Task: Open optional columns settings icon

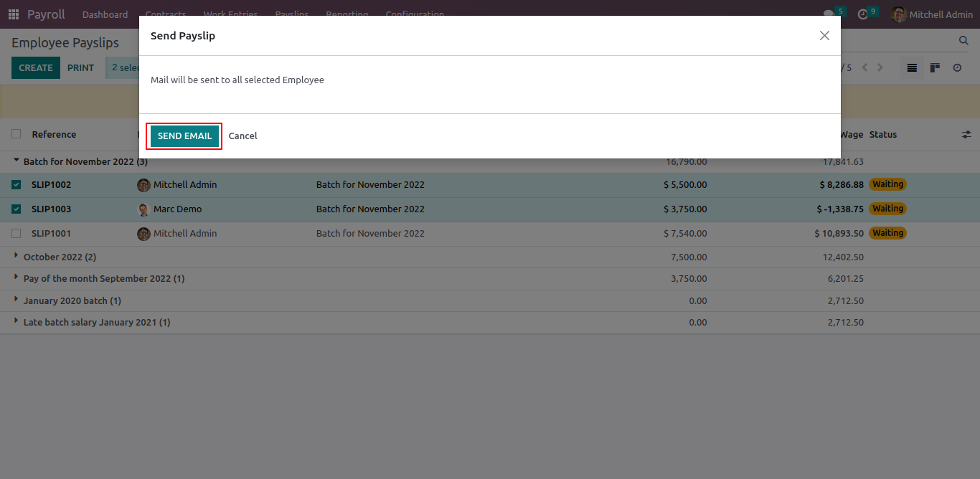Action: coord(966,134)
